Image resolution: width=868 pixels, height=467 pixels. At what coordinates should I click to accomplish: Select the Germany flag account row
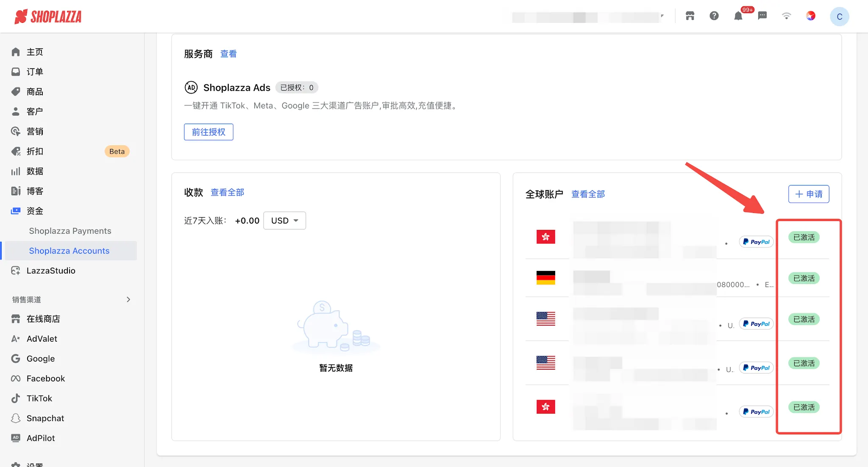point(677,278)
